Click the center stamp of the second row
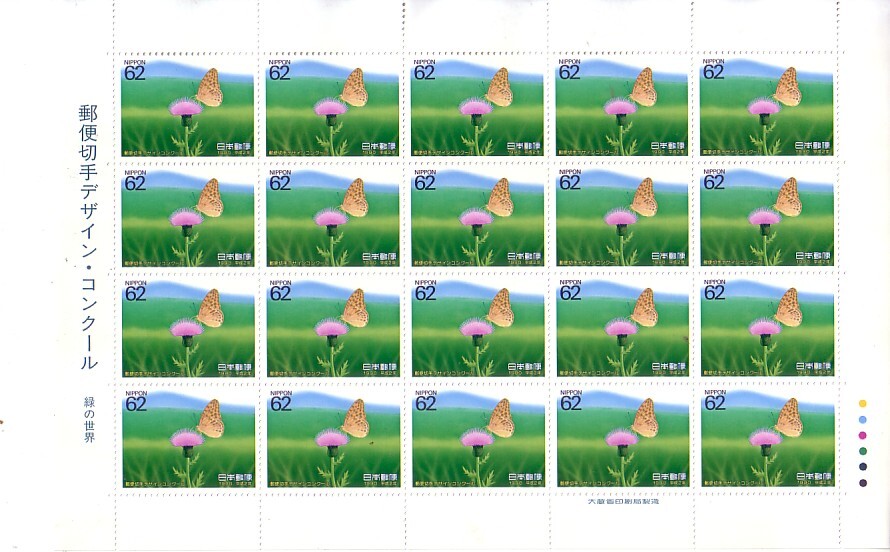The height and width of the screenshot is (552, 890). (x=477, y=217)
